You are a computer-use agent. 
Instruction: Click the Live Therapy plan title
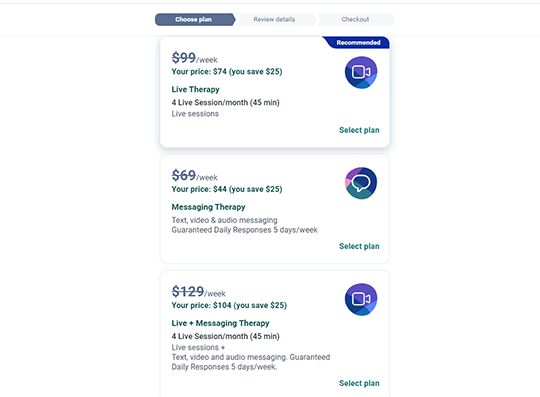tap(195, 89)
